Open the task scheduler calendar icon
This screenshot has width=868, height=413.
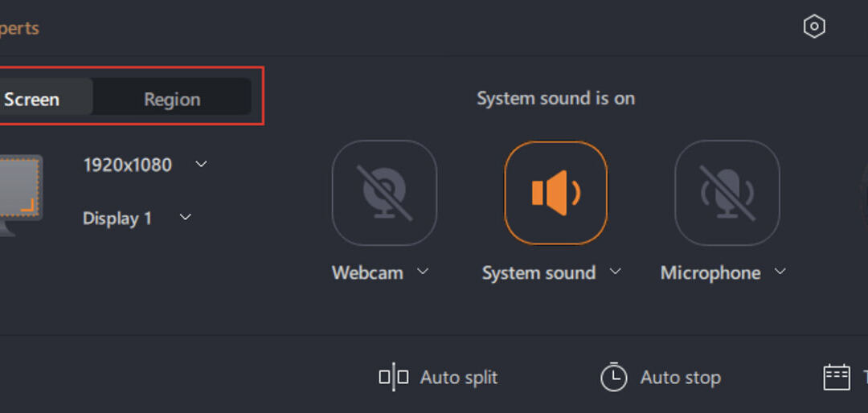pyautogui.click(x=837, y=377)
